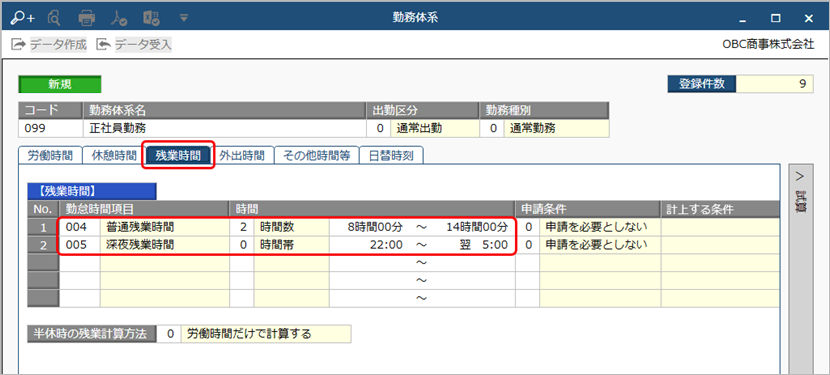
Task: Open the print preview icon
Action: coord(55,18)
